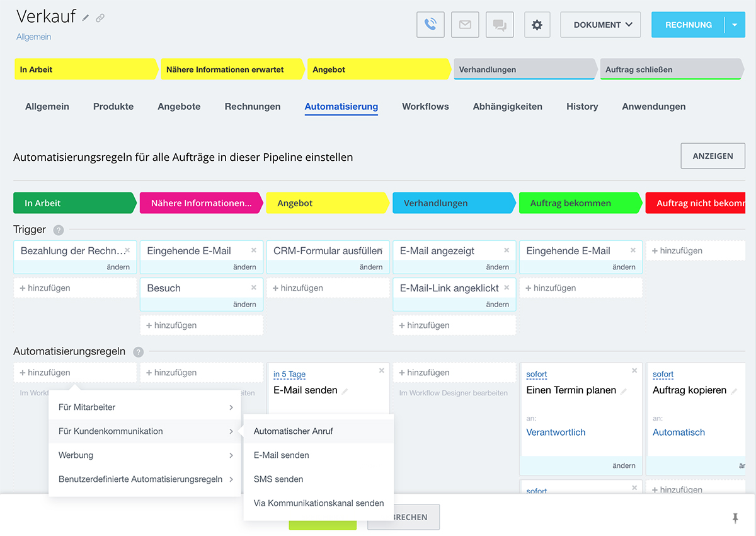This screenshot has height=536, width=756.
Task: Edit the E-Mail senden rule name pencil
Action: click(345, 391)
